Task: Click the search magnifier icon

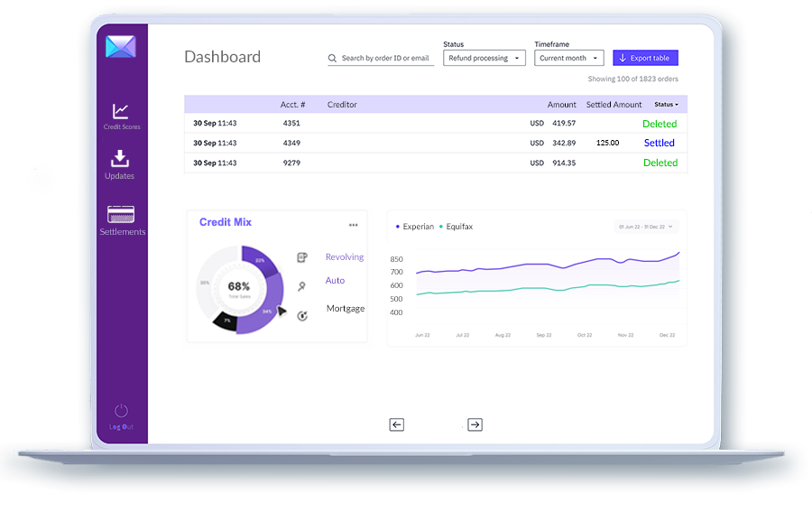Action: [332, 59]
